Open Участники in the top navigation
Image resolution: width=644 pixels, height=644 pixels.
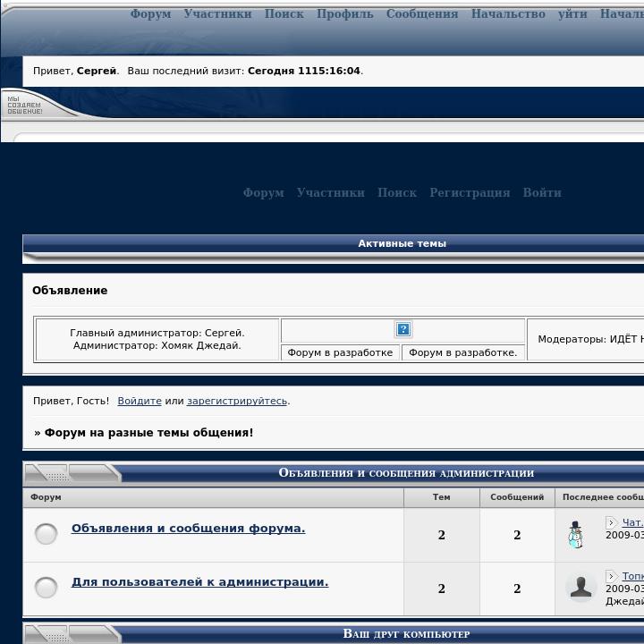(217, 14)
